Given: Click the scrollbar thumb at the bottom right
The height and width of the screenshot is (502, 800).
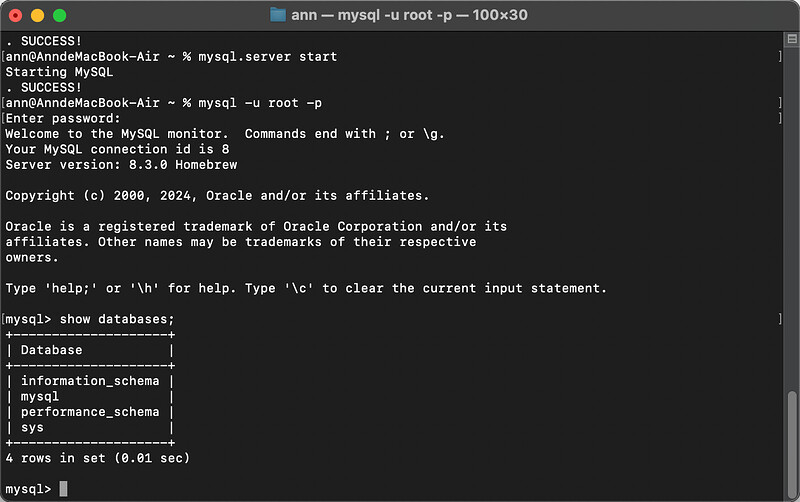Looking at the screenshot, I should point(792,444).
